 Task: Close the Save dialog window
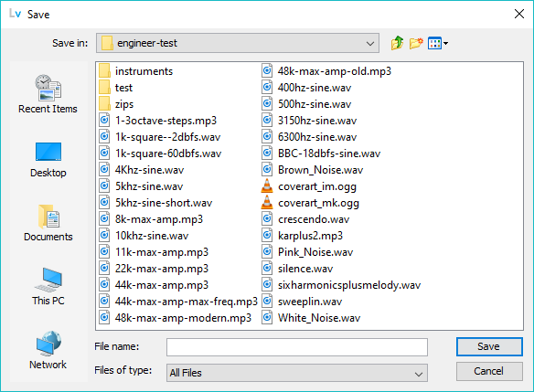click(x=519, y=14)
